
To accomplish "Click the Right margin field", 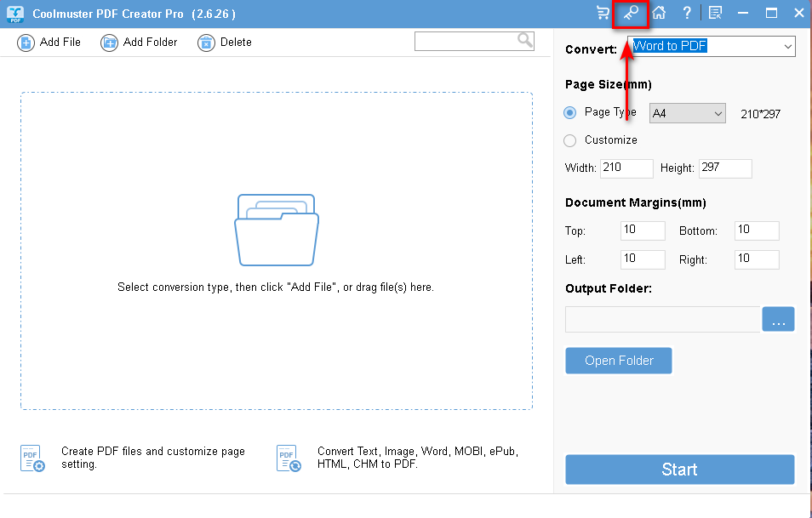I will click(757, 259).
